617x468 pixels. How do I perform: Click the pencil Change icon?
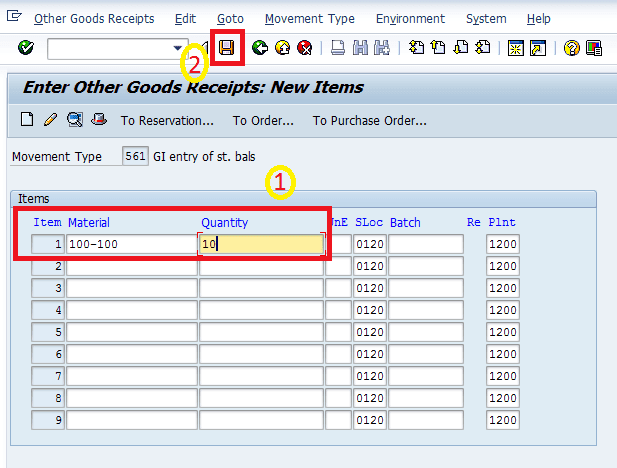(51, 120)
